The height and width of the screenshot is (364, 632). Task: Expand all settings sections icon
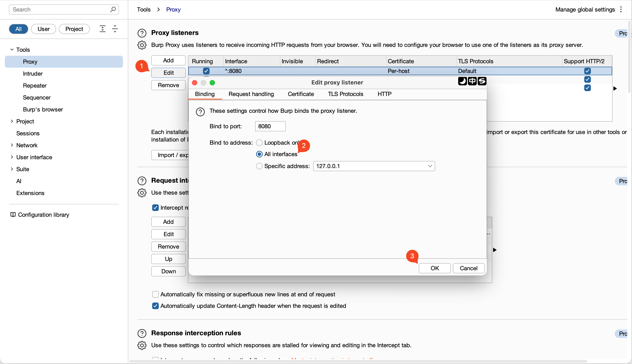pos(103,29)
